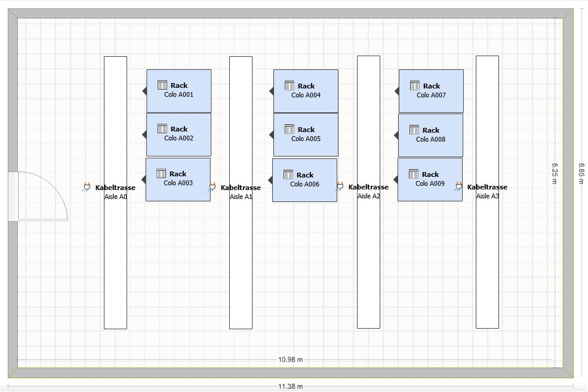588x392 pixels.
Task: Select the Aisle A0 cable tray label
Action: tap(115, 196)
